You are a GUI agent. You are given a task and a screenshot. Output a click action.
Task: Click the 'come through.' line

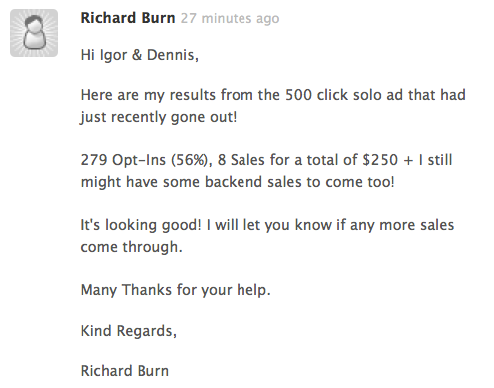132,247
